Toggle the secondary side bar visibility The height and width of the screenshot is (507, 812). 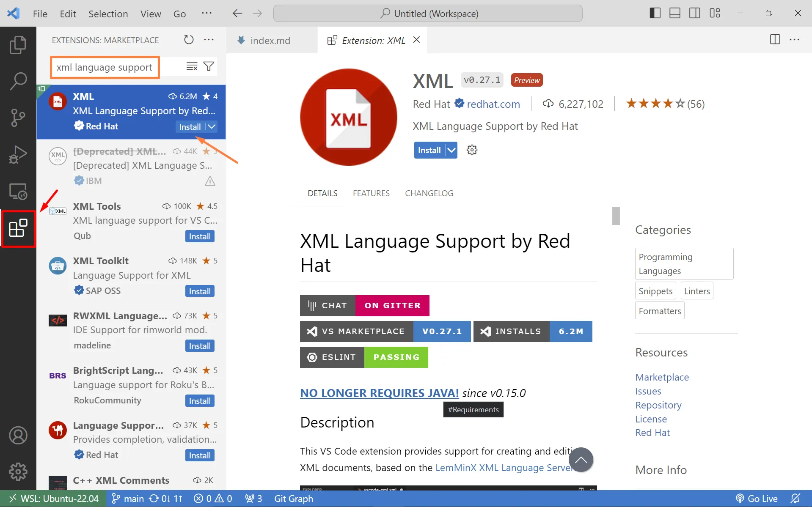694,14
